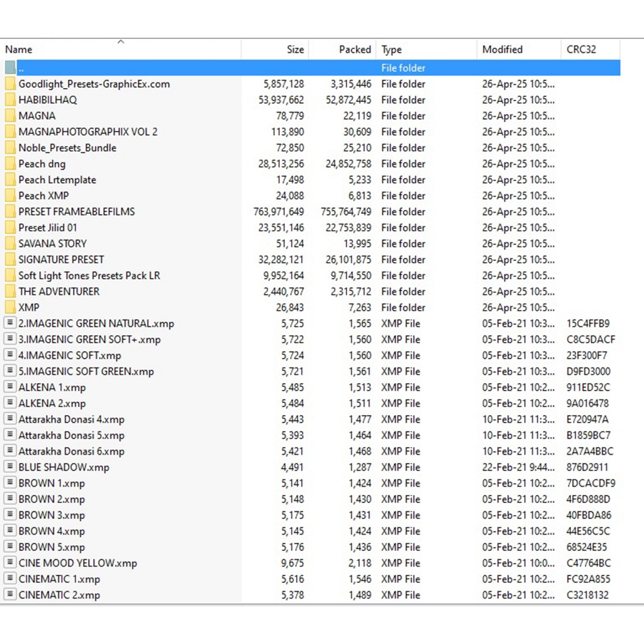Select the CINEMATIC 1.xmp file icon
Viewport: 644px width, 644px height.
click(9, 579)
